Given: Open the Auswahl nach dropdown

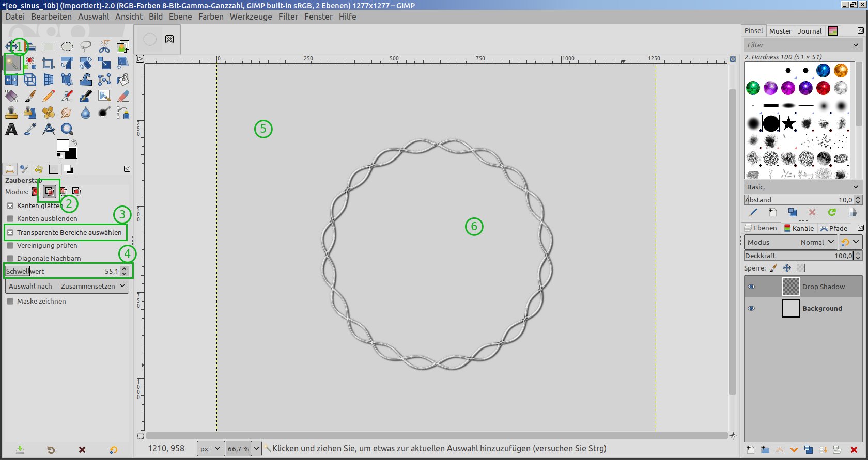Looking at the screenshot, I should click(x=67, y=286).
